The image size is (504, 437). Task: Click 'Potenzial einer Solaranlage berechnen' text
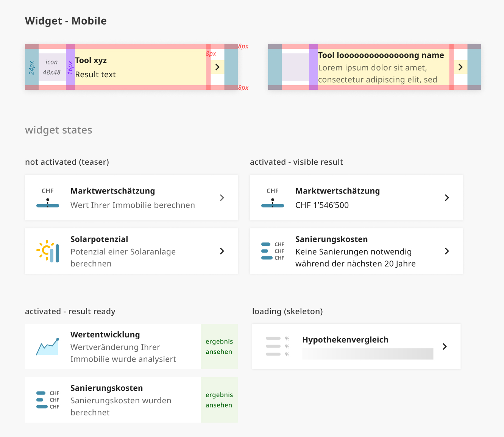click(x=123, y=258)
